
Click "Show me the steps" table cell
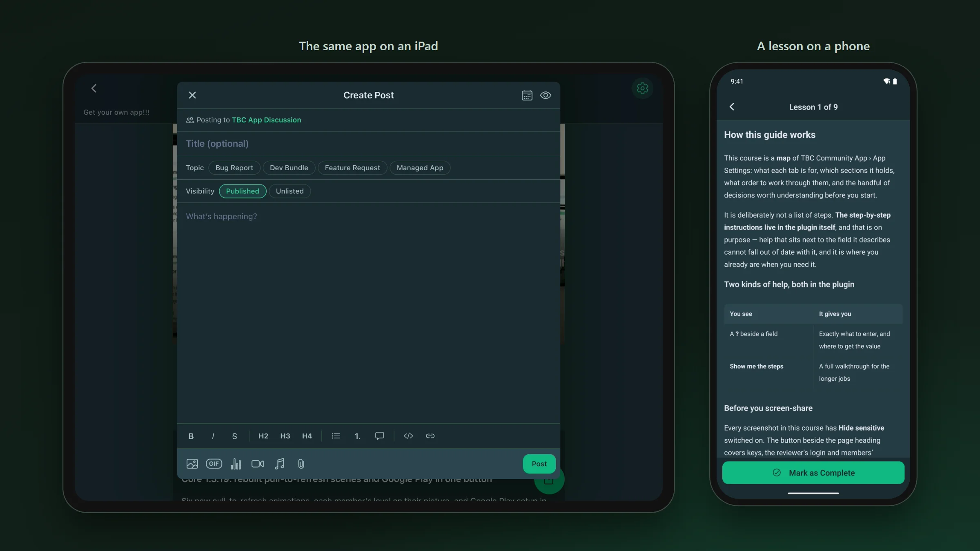756,367
